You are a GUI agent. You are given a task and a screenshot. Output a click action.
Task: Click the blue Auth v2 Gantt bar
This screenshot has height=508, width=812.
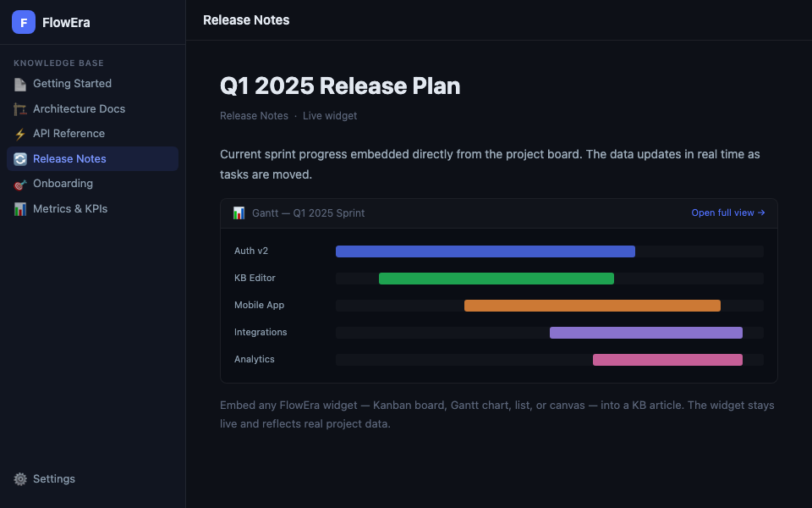pyautogui.click(x=485, y=251)
